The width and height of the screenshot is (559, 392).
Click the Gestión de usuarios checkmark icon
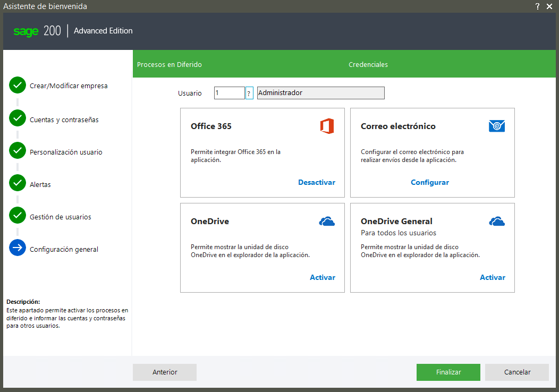[18, 215]
